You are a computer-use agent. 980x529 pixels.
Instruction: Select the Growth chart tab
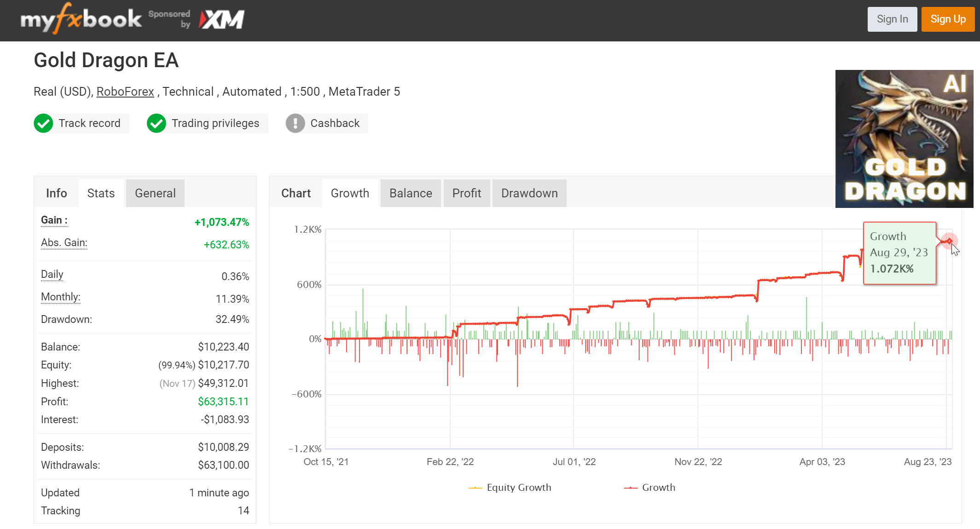(x=350, y=193)
